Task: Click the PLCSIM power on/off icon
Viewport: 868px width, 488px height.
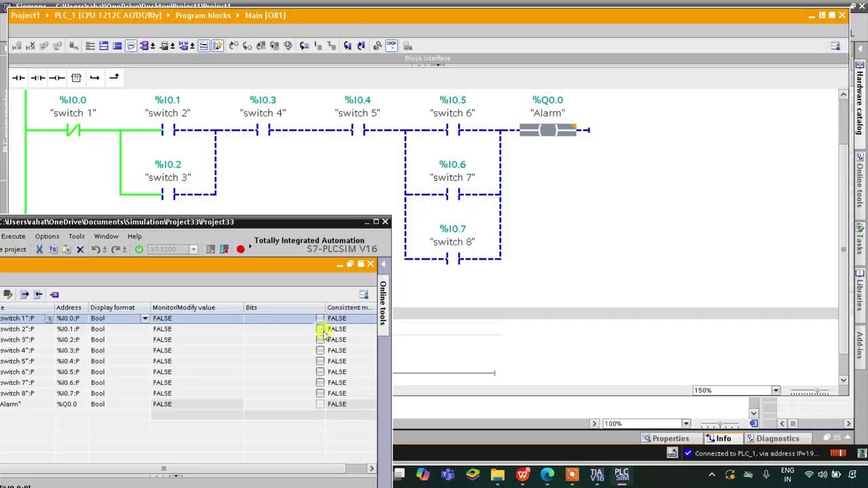Action: pyautogui.click(x=139, y=249)
